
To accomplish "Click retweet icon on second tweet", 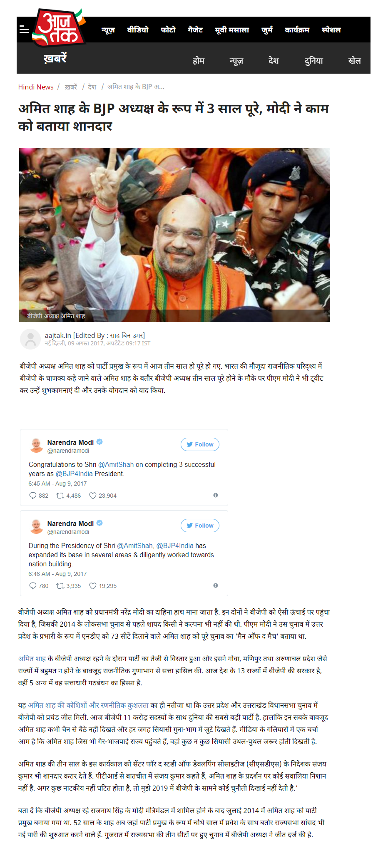I will click(x=60, y=586).
